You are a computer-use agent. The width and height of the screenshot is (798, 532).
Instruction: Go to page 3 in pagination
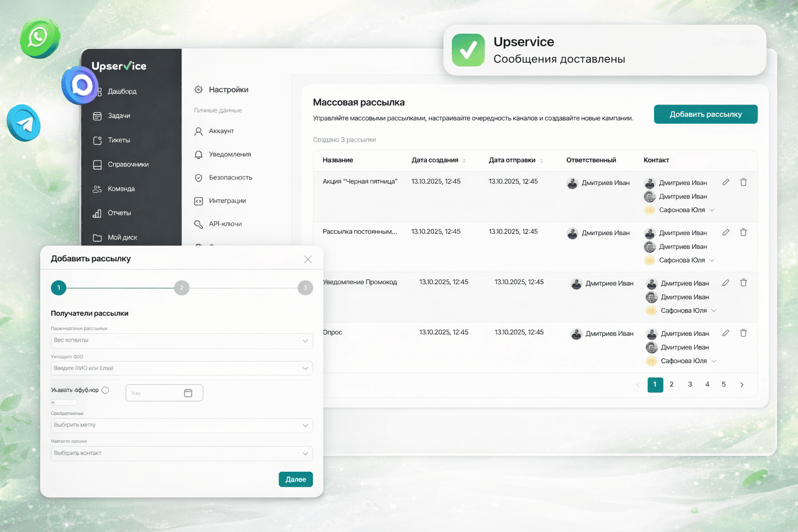point(690,384)
